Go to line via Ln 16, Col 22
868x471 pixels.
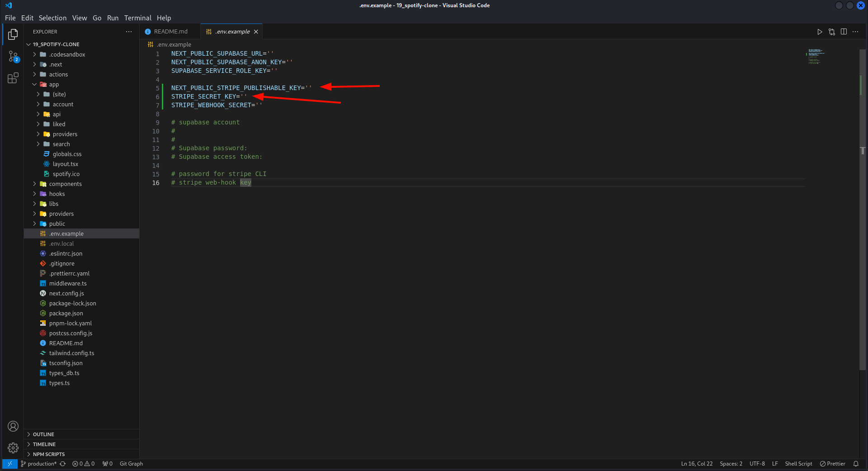tap(697, 464)
